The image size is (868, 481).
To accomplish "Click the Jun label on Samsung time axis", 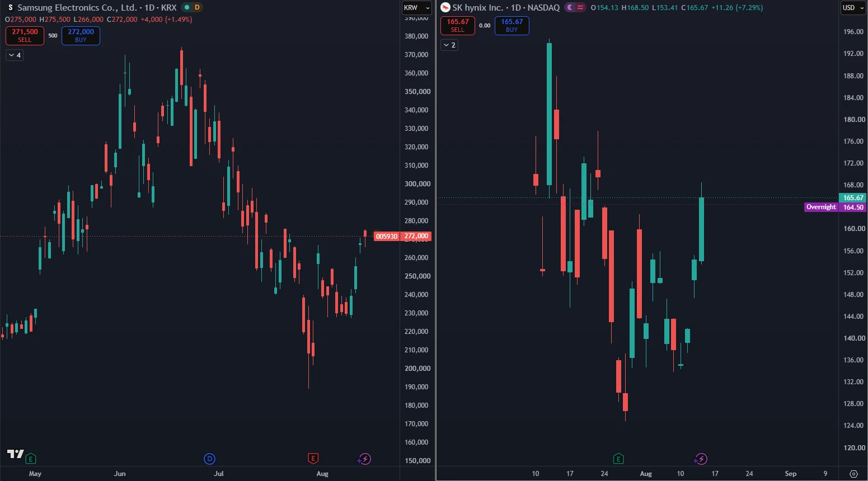I will coord(120,474).
